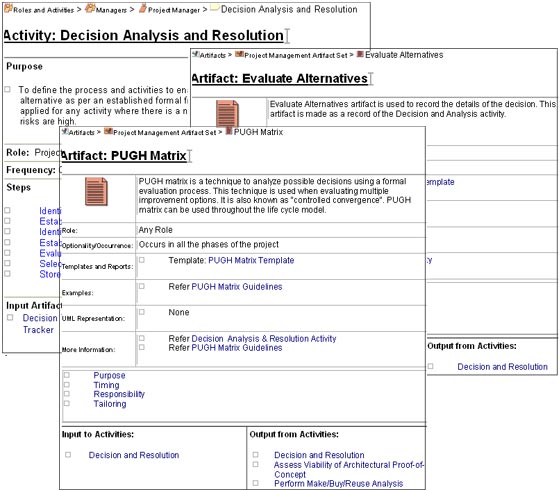Open Decision Analysis & Resolution Activity link

264,338
